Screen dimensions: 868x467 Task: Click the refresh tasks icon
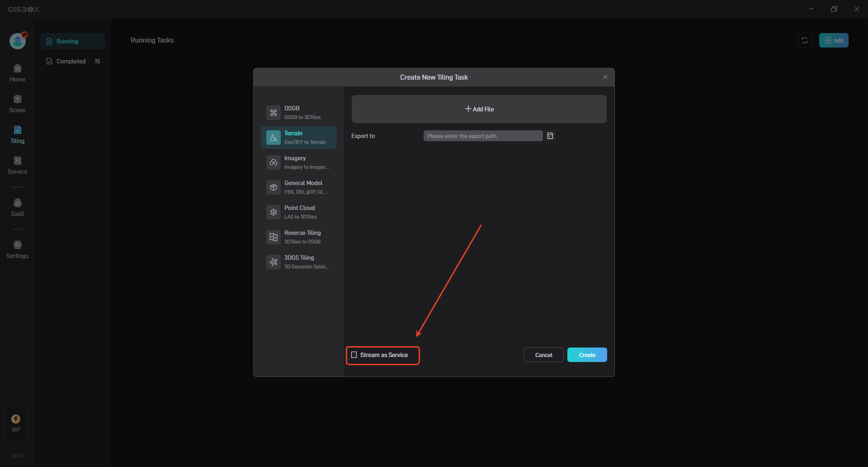coord(805,40)
